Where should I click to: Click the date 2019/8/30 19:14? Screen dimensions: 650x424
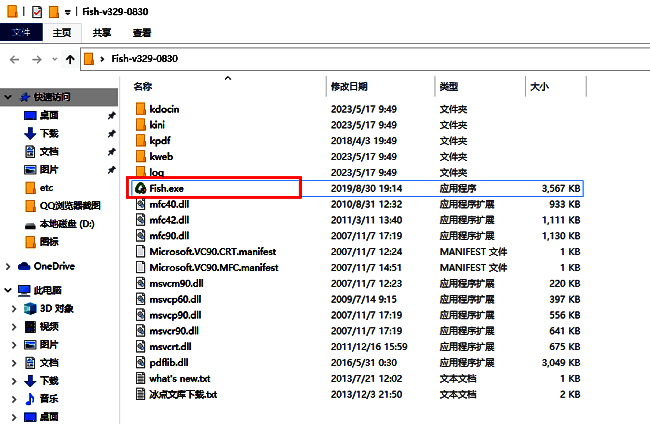[x=366, y=188]
